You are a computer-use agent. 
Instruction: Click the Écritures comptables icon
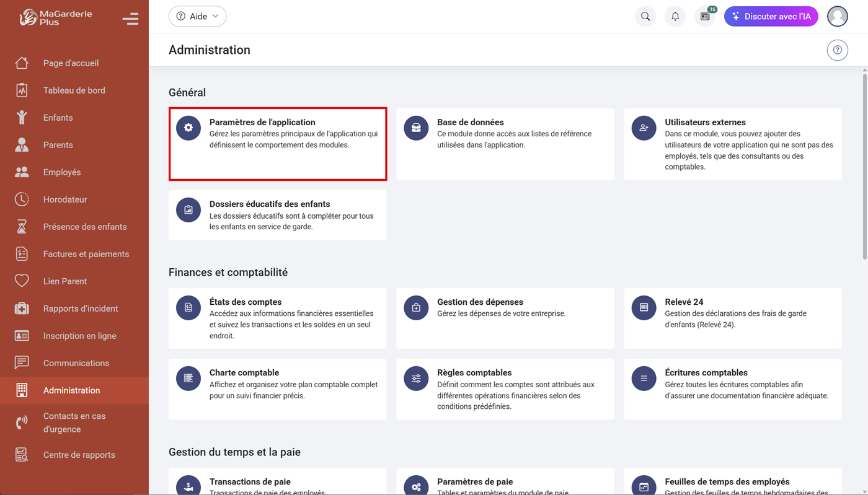[644, 378]
